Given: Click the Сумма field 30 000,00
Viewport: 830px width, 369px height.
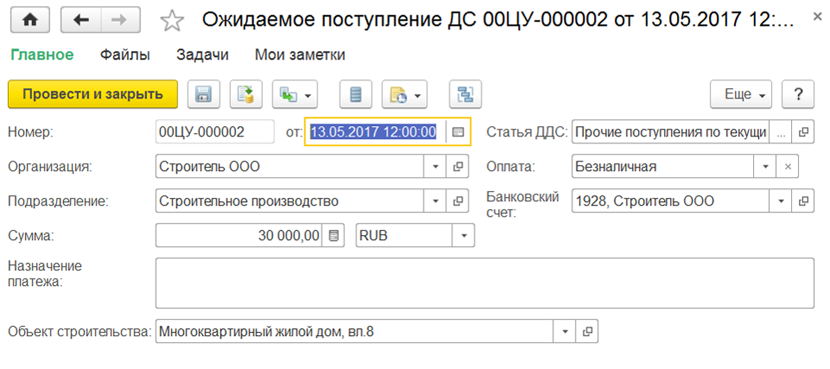Looking at the screenshot, I should 239,236.
